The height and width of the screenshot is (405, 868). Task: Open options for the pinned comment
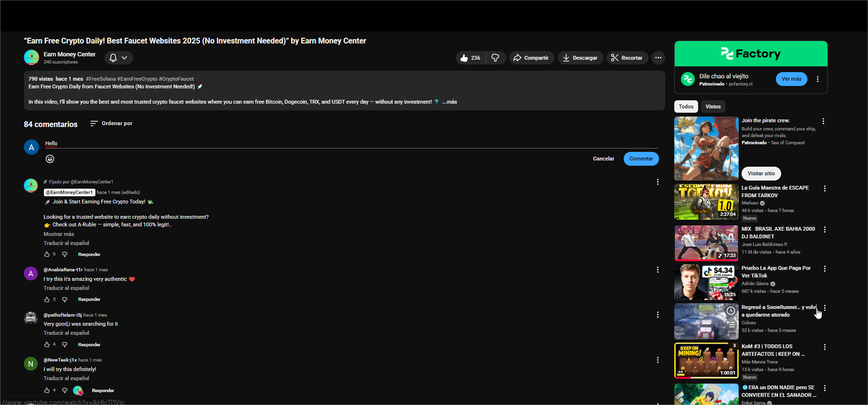(x=658, y=182)
